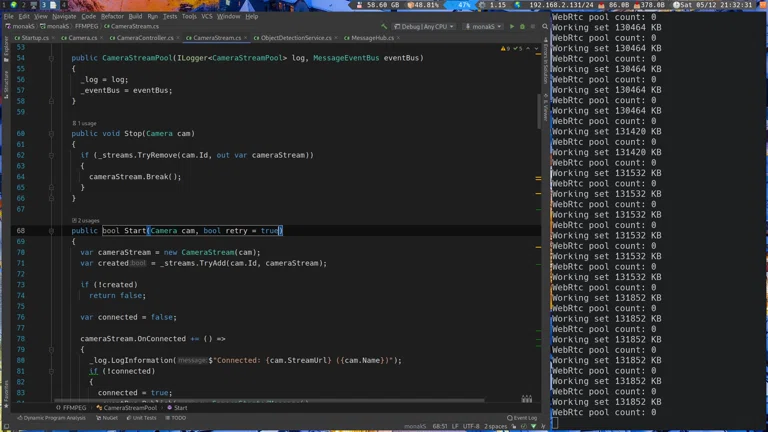Click the network globe icon in system bar
The image size is (768, 432).
coord(518,5)
